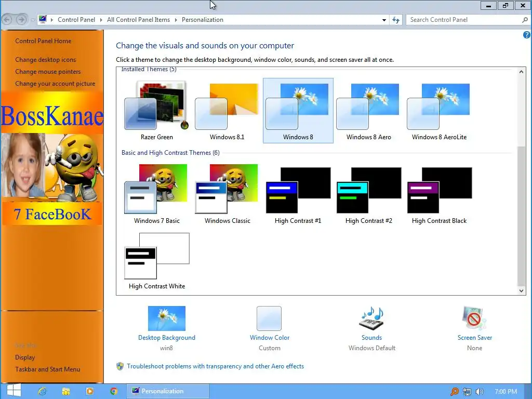Screen dimensions: 532x399
Task: Launch Internet Explorer from the taskbar
Action: (42, 391)
